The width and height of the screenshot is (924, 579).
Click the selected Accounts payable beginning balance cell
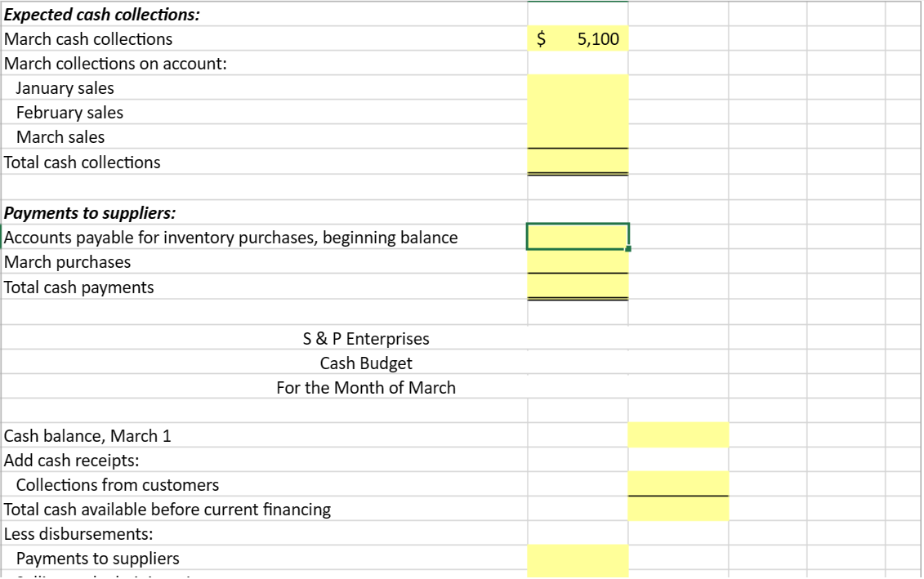point(578,237)
